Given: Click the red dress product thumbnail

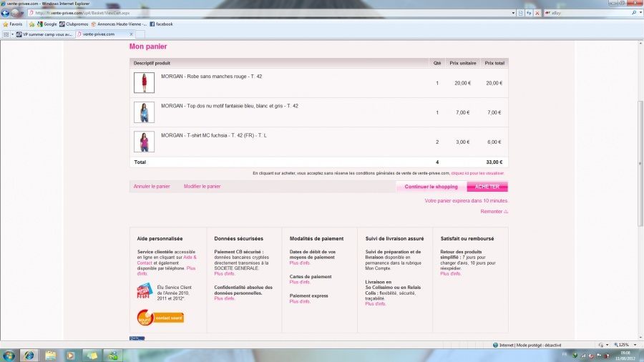Looking at the screenshot, I should click(144, 83).
